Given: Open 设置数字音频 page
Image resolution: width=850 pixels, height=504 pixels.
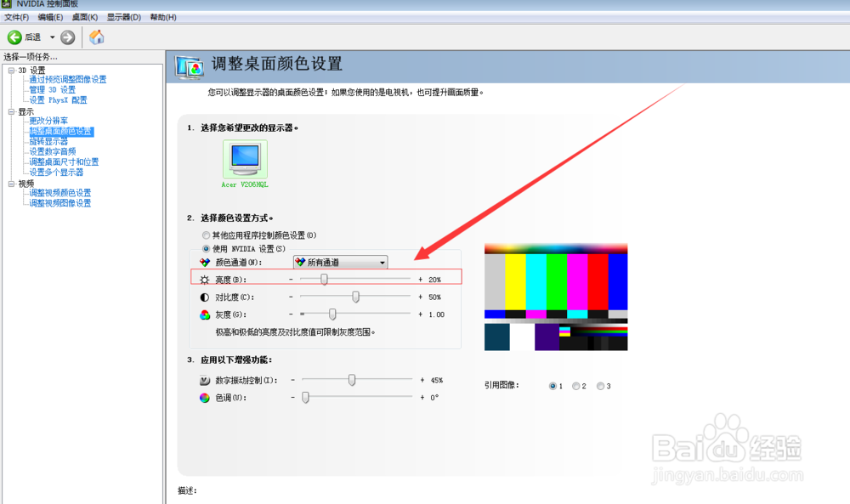Looking at the screenshot, I should (53, 152).
